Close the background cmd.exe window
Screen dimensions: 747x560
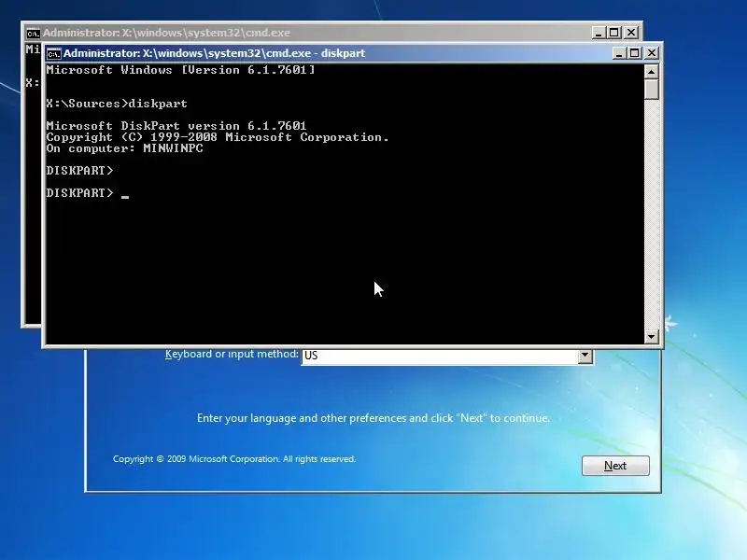coord(631,33)
